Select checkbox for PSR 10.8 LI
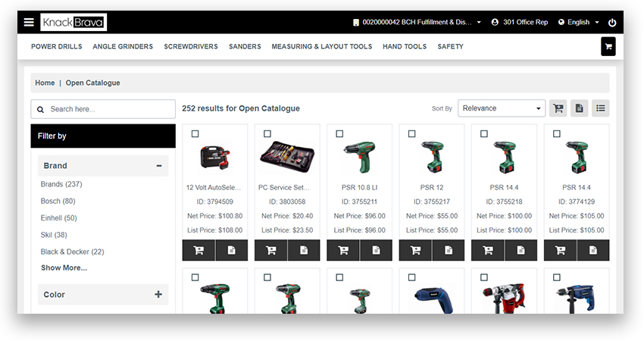 339,134
